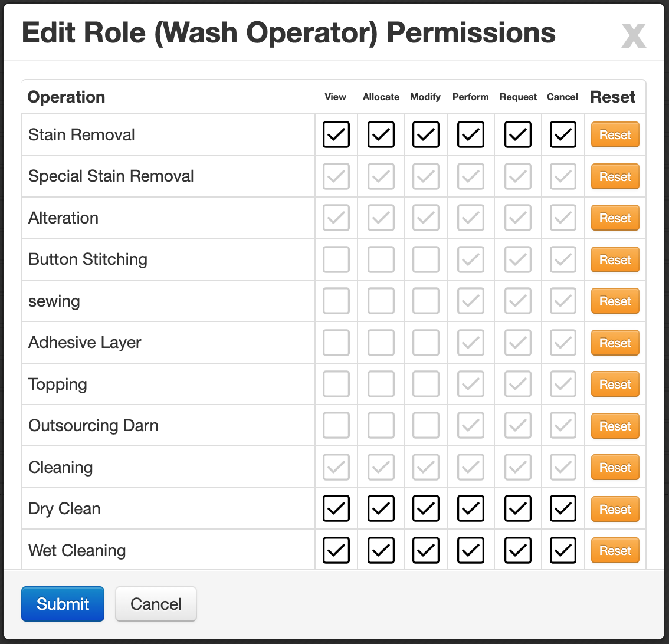Enable Modify permission for Adhesive Layer

point(426,343)
